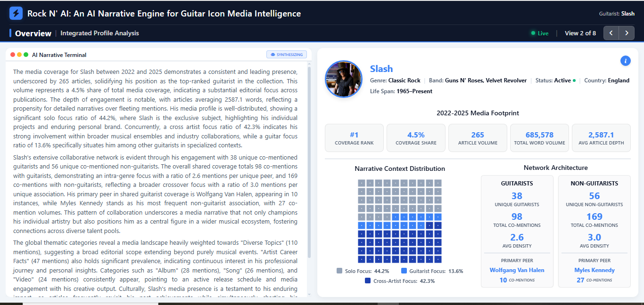Open the Wolfgang Van Halen peer link
Viewport: 644px width, 305px height.
(x=517, y=270)
